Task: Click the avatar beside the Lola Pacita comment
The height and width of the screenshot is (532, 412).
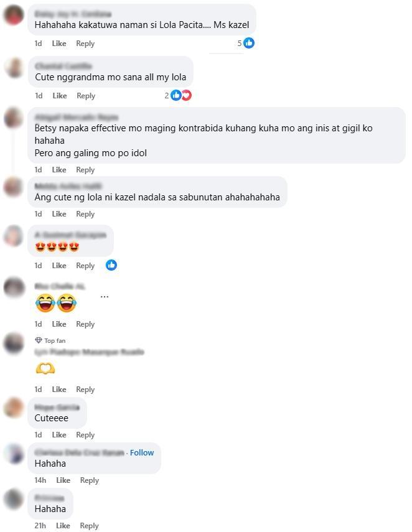Action: pyautogui.click(x=14, y=15)
